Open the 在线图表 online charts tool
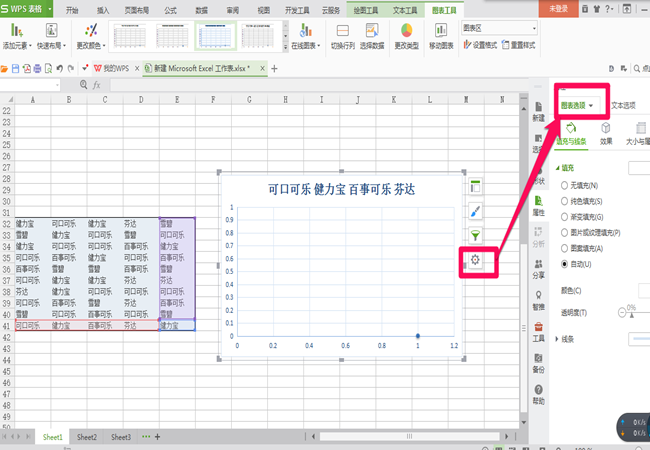Screen dimensions: 650x450 [306, 36]
